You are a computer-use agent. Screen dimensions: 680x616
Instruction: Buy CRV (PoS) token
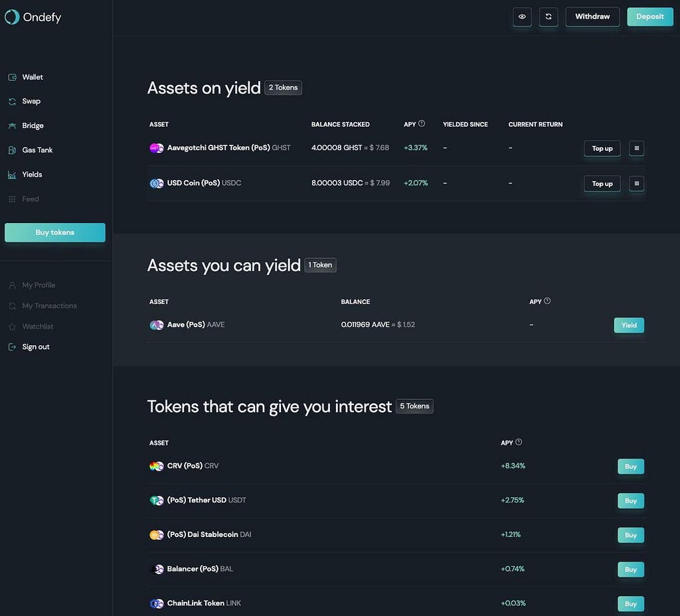(x=631, y=467)
